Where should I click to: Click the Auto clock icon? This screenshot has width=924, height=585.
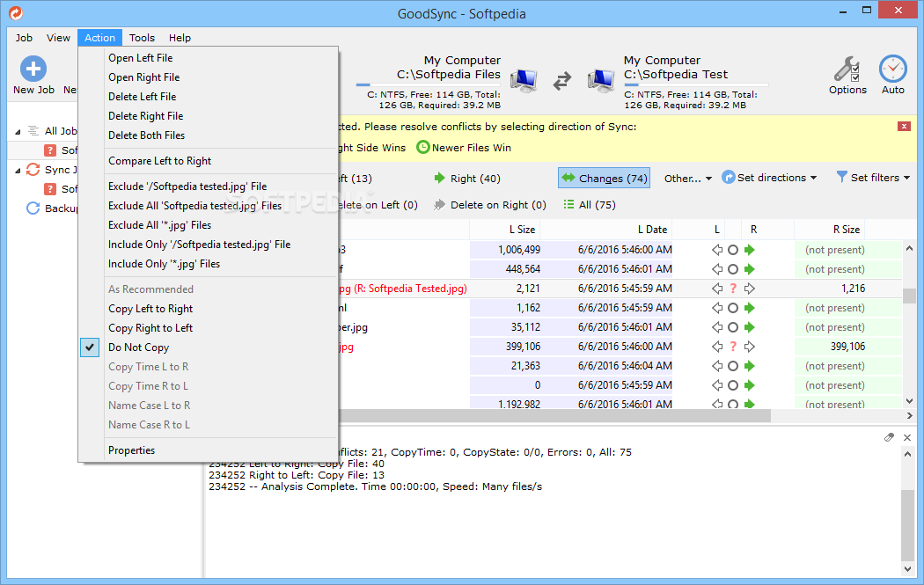(x=893, y=69)
